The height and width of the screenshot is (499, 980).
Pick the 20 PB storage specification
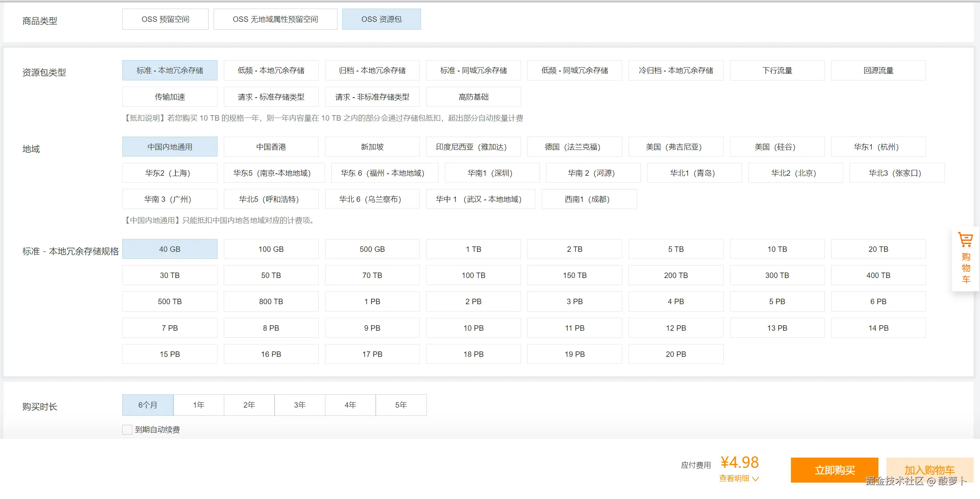tap(676, 354)
